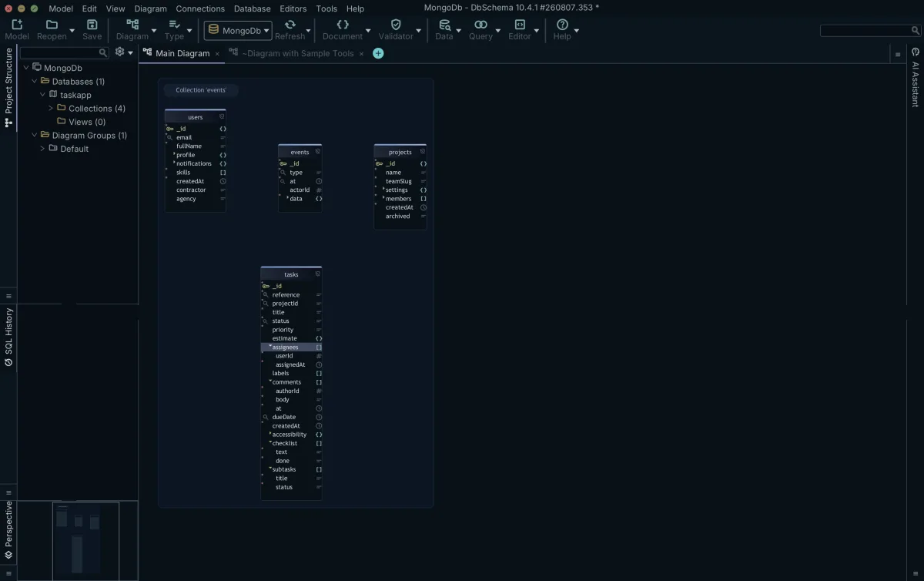Click the Help question mark icon
Viewport: 924px width, 581px height.
pyautogui.click(x=562, y=25)
